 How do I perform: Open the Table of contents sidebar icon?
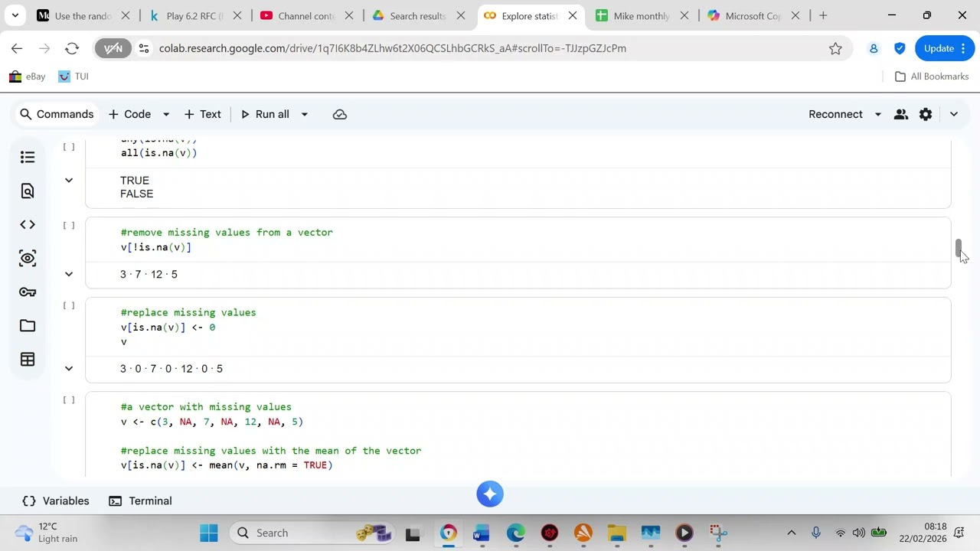[28, 157]
